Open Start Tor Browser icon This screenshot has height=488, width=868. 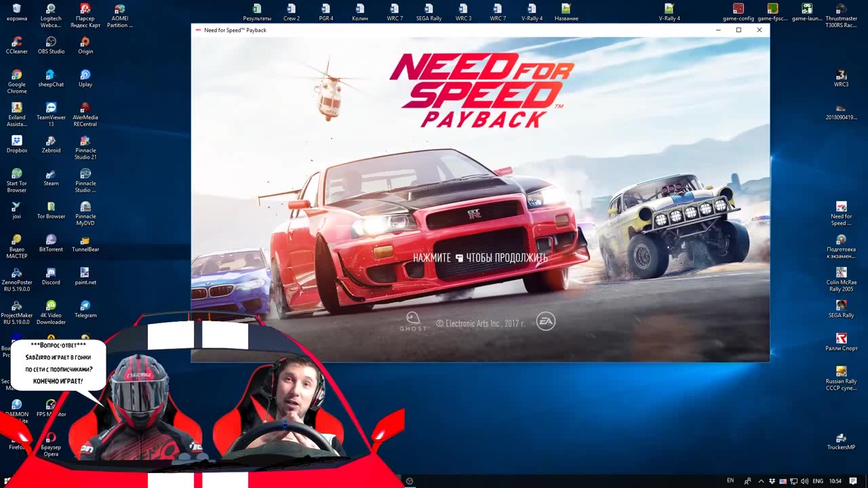(17, 181)
